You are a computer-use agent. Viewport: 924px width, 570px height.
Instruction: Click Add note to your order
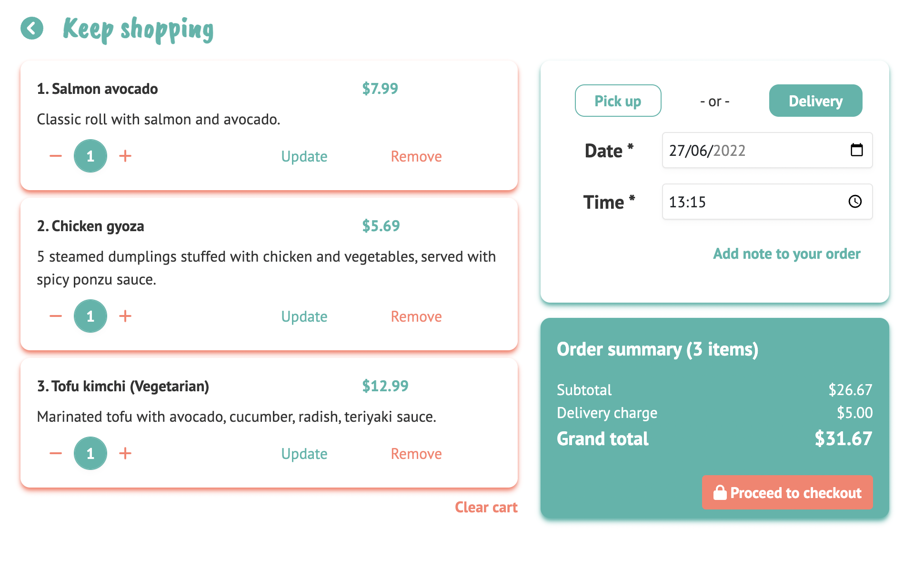pos(786,254)
